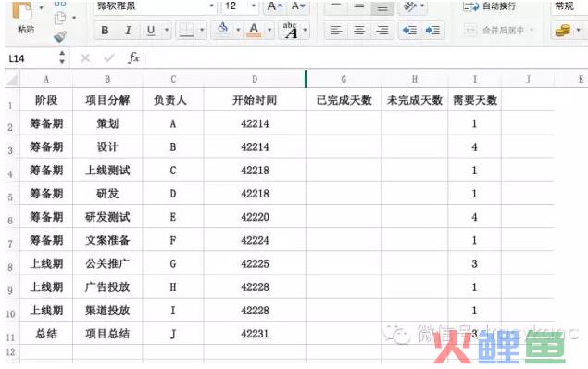Screen dimensions: 588x369
Task: Open the fill color dropdown arrow
Action: click(x=238, y=30)
